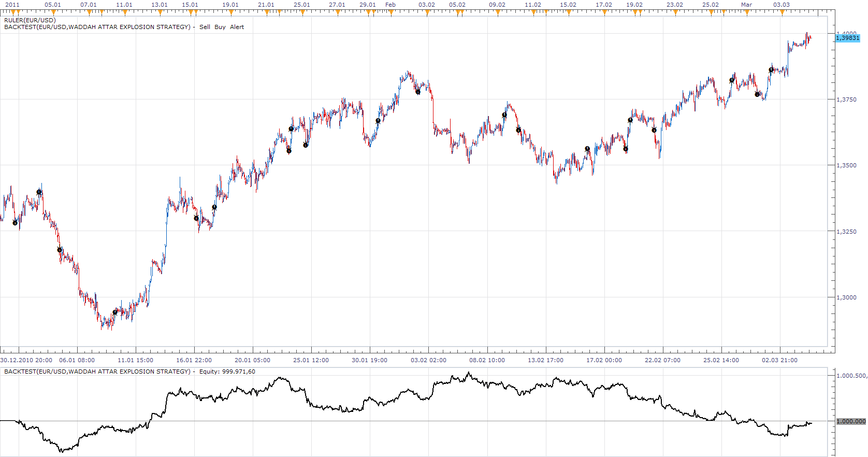868x457 pixels.
Task: Click the orange marker below 05.01 date
Action: [x=53, y=12]
